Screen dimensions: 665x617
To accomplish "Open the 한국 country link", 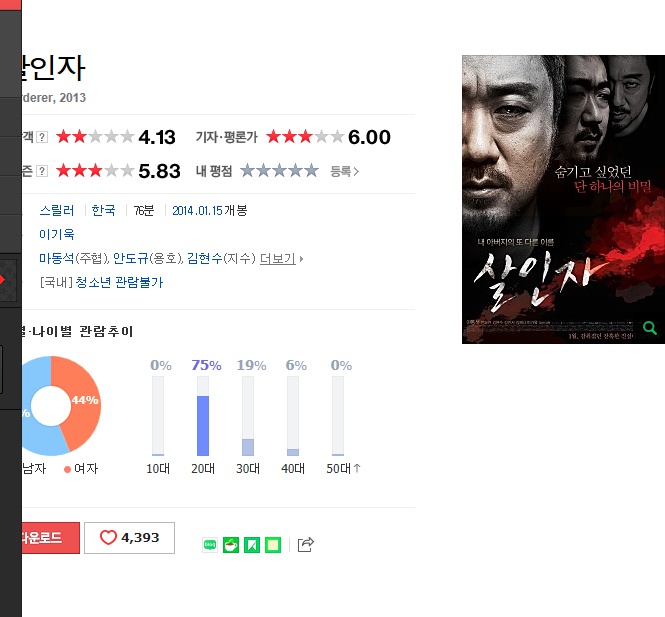I will (x=103, y=210).
